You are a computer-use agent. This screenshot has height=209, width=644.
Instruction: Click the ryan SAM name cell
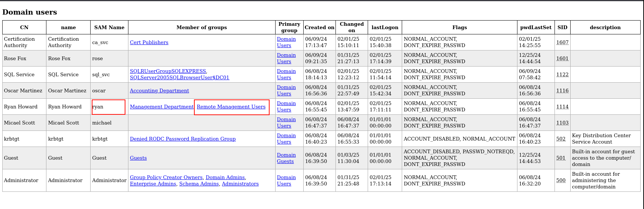pyautogui.click(x=98, y=107)
